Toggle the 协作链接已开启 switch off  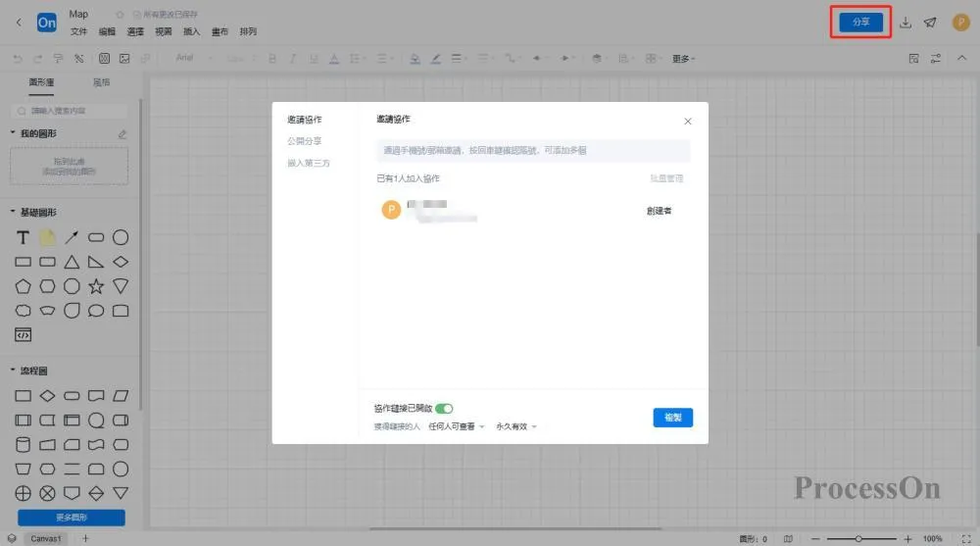(x=444, y=408)
